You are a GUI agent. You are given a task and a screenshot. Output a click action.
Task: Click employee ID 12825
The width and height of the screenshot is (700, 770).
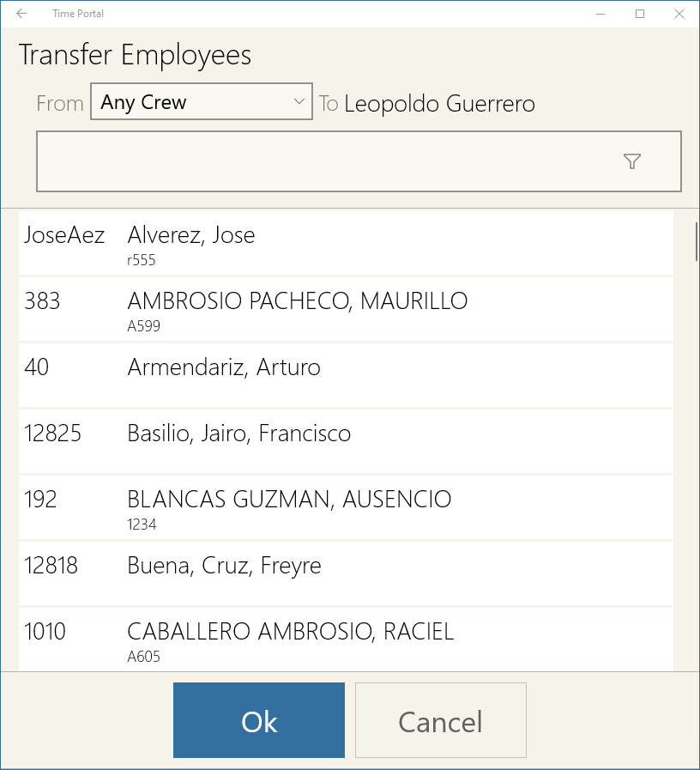pyautogui.click(x=52, y=434)
